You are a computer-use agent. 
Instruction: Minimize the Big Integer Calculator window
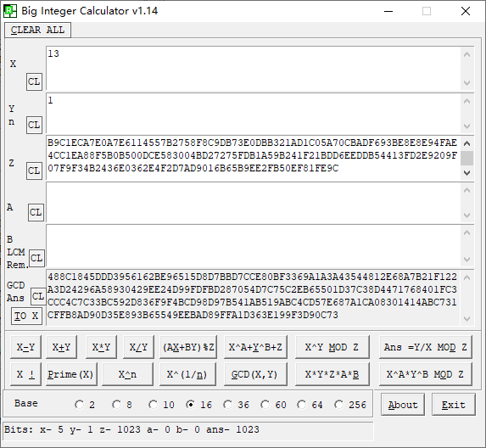388,11
